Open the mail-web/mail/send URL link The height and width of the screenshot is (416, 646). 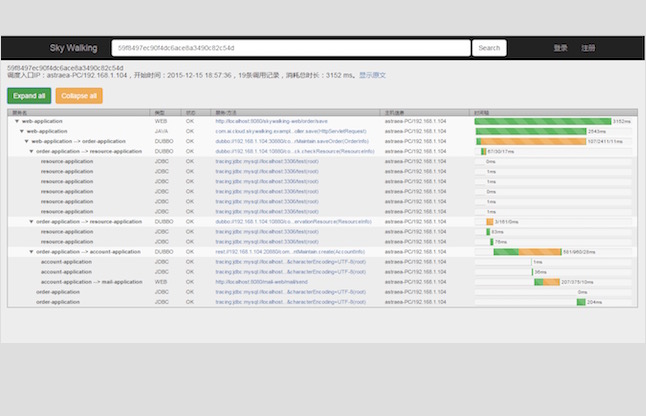pos(261,282)
